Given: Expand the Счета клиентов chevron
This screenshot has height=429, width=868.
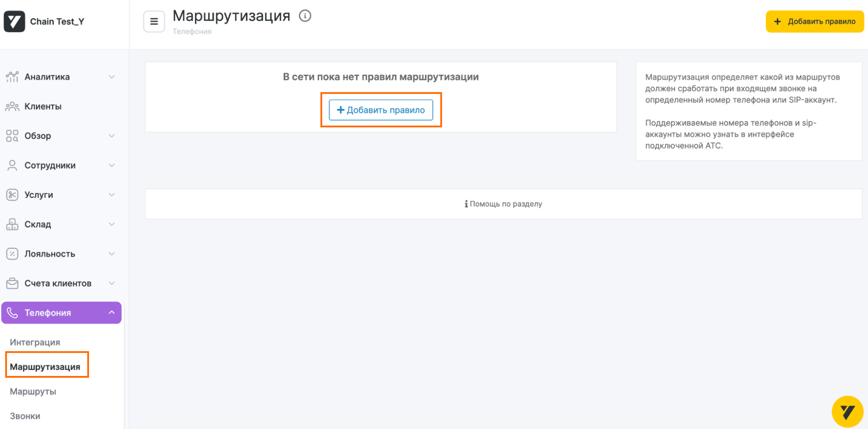Looking at the screenshot, I should [112, 283].
